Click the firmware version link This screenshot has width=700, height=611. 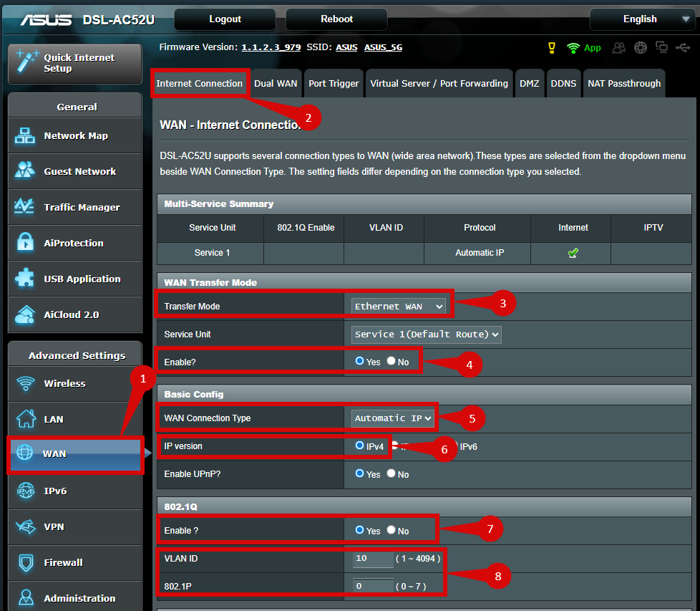[271, 47]
